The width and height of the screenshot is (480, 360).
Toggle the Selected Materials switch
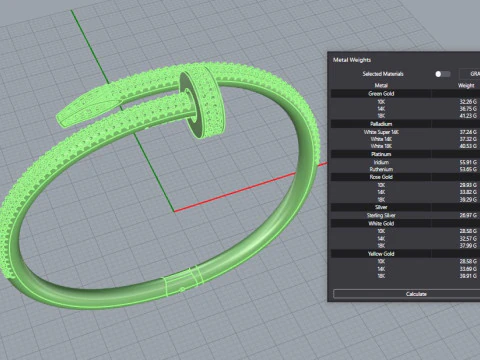click(443, 74)
